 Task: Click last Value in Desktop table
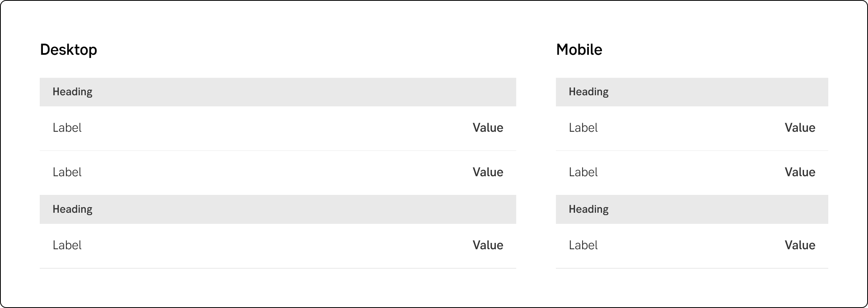click(488, 245)
